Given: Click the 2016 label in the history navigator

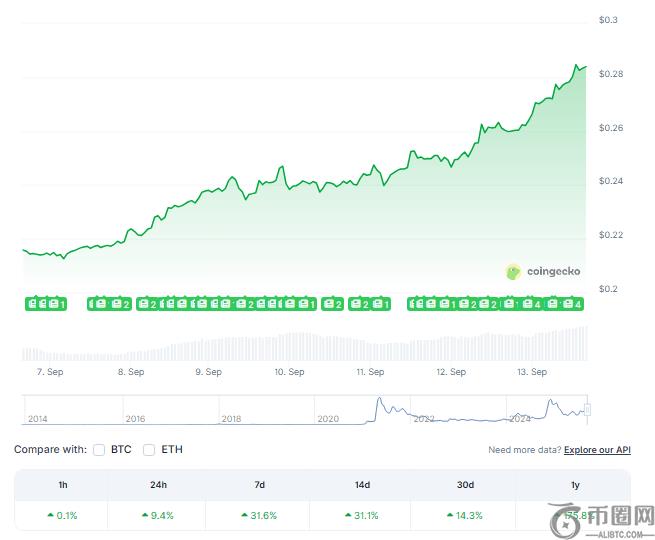Looking at the screenshot, I should [x=135, y=419].
